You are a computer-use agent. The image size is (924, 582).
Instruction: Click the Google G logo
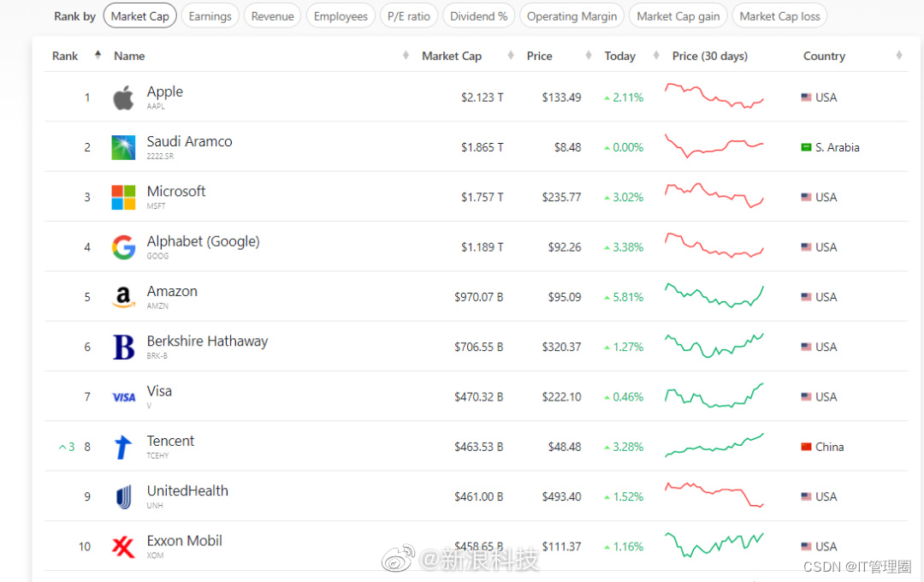123,247
